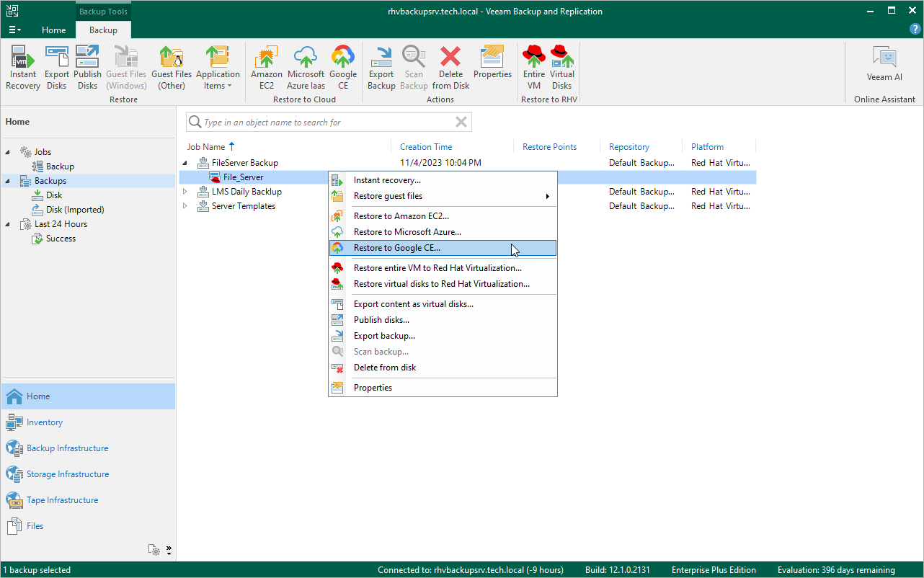Open the main application menu button
Viewport: 924px width, 578px height.
tap(14, 30)
